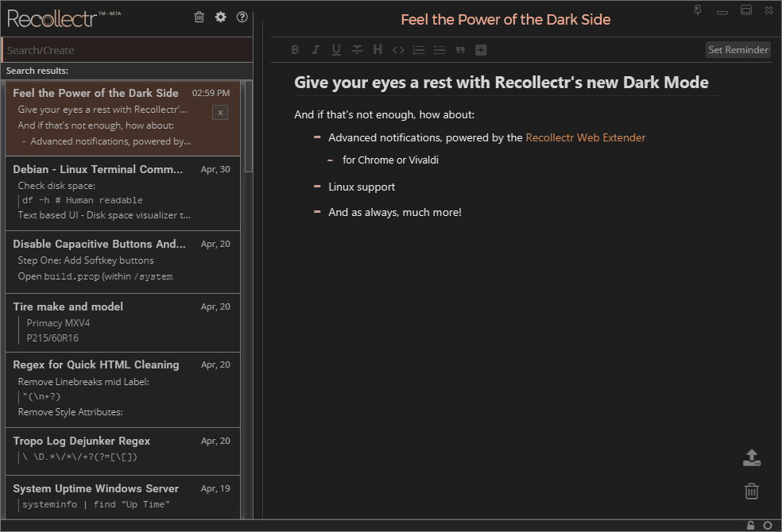Open the System Uptime Windows Server note
The height and width of the screenshot is (532, 782).
tap(122, 498)
